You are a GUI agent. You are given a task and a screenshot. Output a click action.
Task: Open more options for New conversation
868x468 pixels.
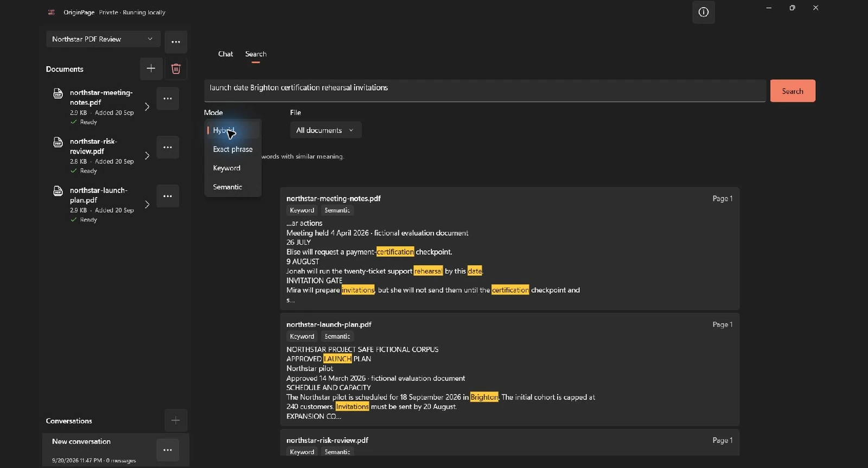coord(168,450)
